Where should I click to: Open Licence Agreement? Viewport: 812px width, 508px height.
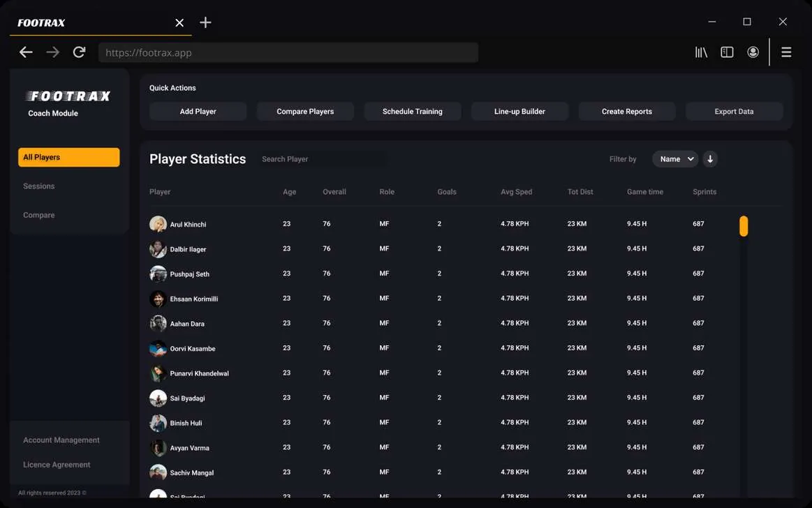[57, 465]
